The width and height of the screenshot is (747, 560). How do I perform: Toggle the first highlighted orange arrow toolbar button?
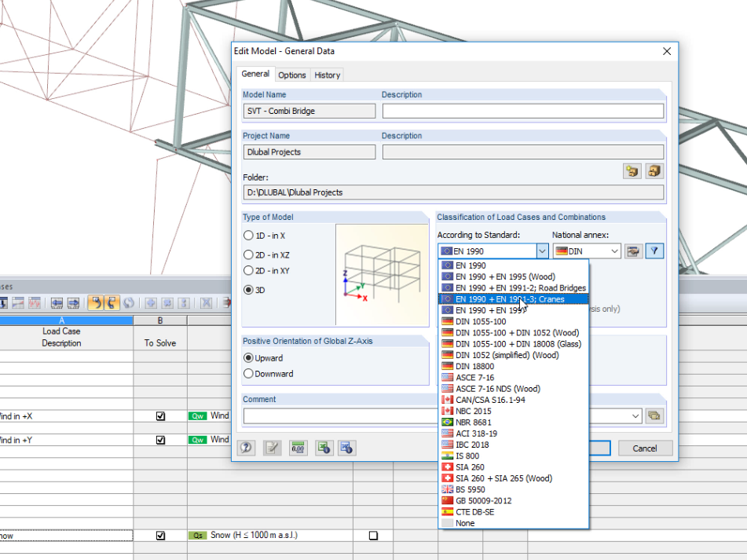(x=96, y=303)
